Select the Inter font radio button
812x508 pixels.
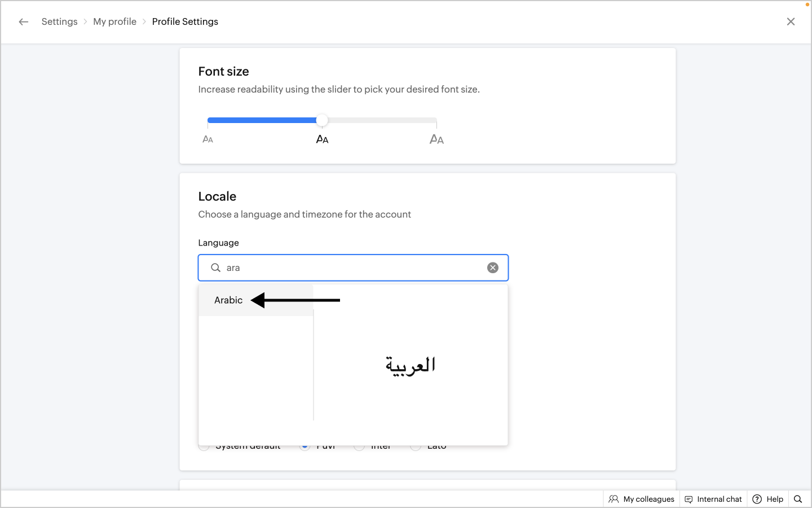pyautogui.click(x=359, y=447)
